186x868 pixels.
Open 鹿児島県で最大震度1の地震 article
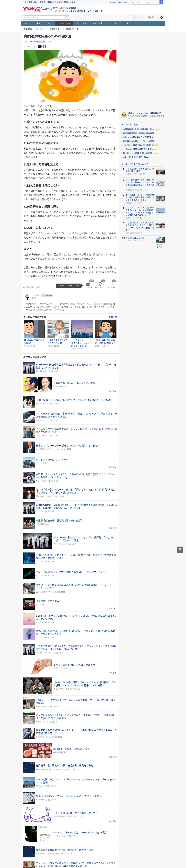point(64,765)
